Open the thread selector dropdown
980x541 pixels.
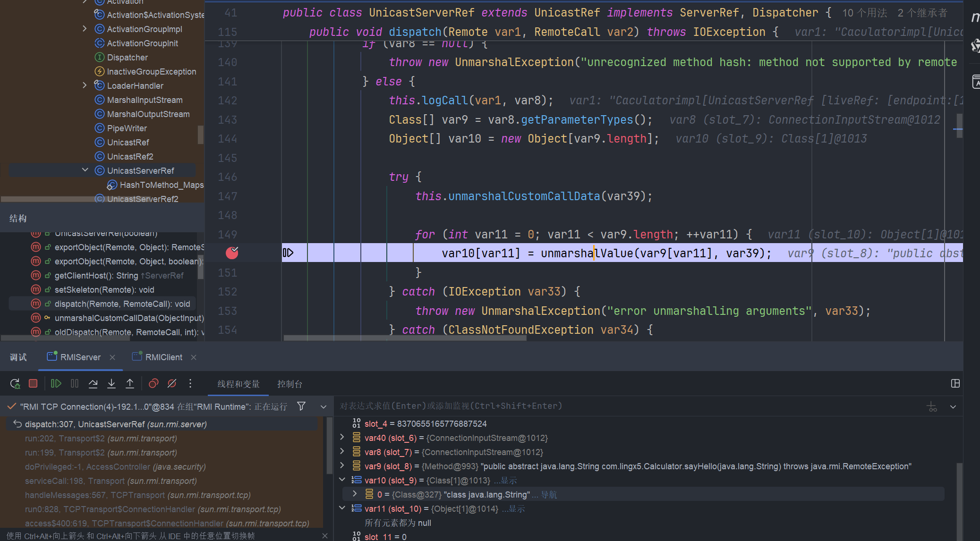tap(324, 406)
